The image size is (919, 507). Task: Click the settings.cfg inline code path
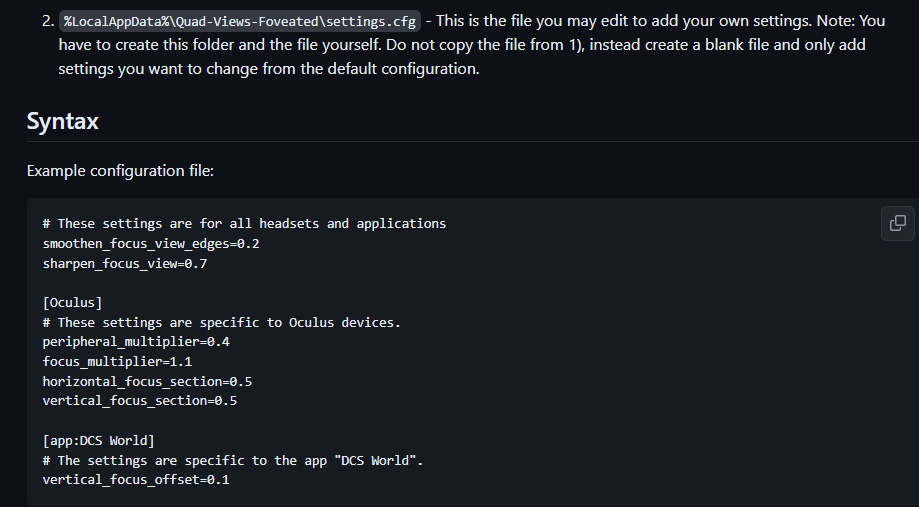(x=239, y=21)
